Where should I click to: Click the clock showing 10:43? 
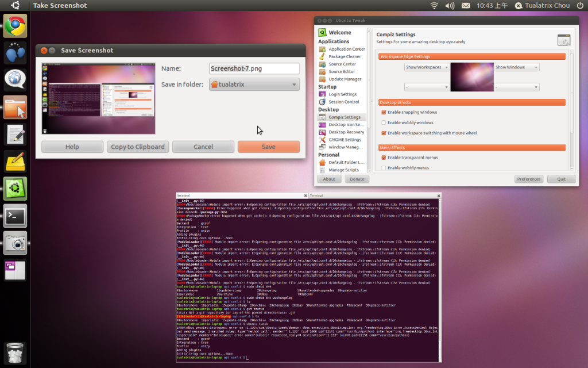click(x=492, y=5)
